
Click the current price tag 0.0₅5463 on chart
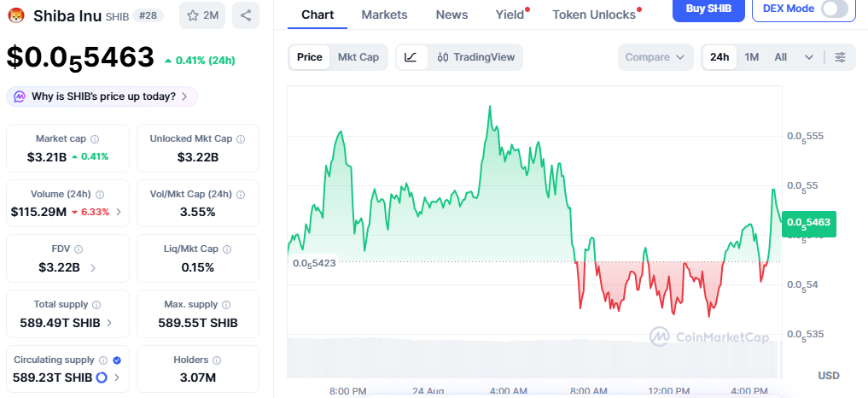pos(809,223)
